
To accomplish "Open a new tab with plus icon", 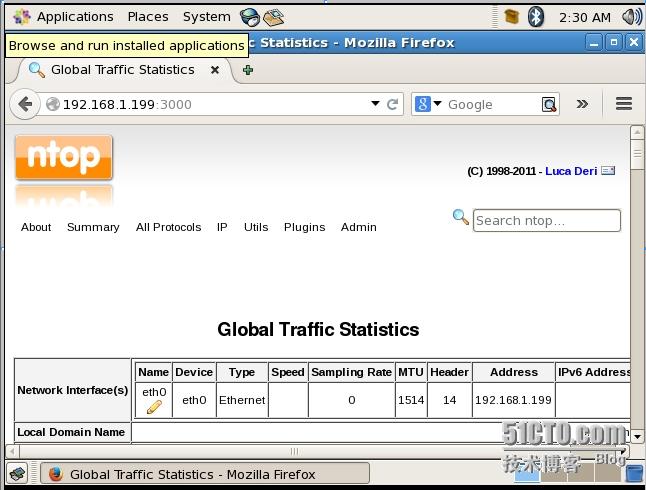I will click(x=248, y=70).
